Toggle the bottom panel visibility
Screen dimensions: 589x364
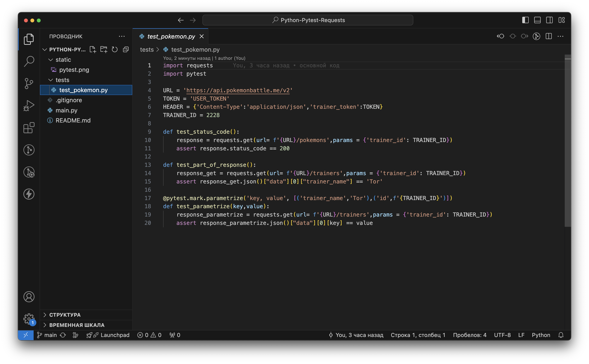click(537, 20)
